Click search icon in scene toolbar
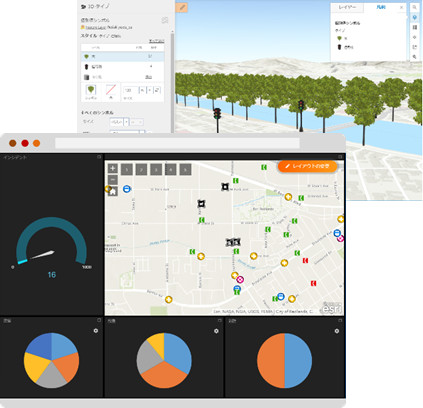This screenshot has width=423, height=408. pyautogui.click(x=415, y=7)
